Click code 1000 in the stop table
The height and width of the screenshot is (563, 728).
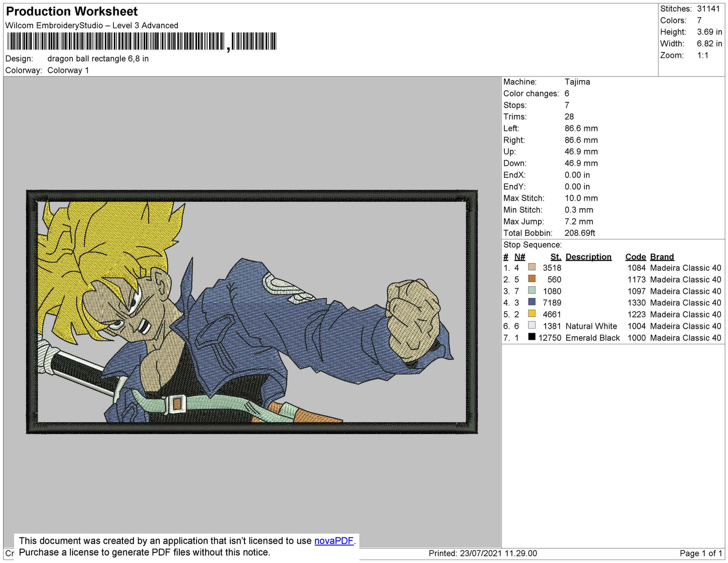click(636, 338)
